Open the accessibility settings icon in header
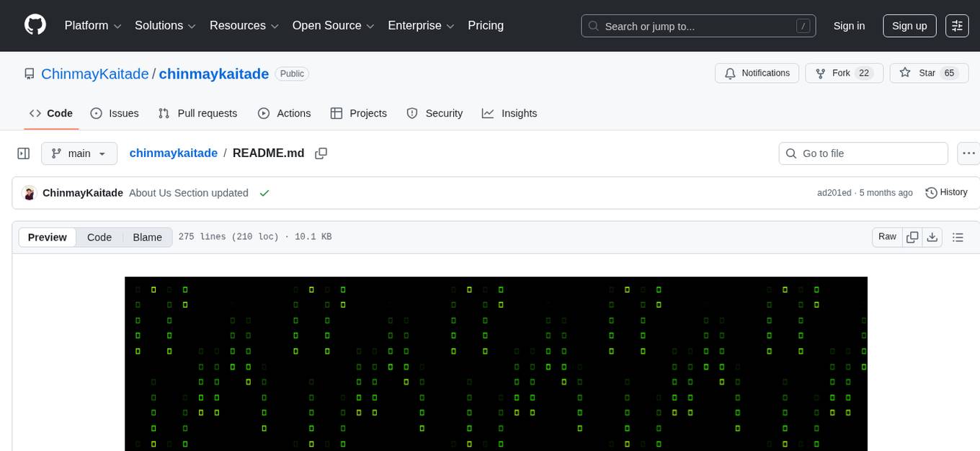Screen dimensions: 980x451 pos(957,26)
